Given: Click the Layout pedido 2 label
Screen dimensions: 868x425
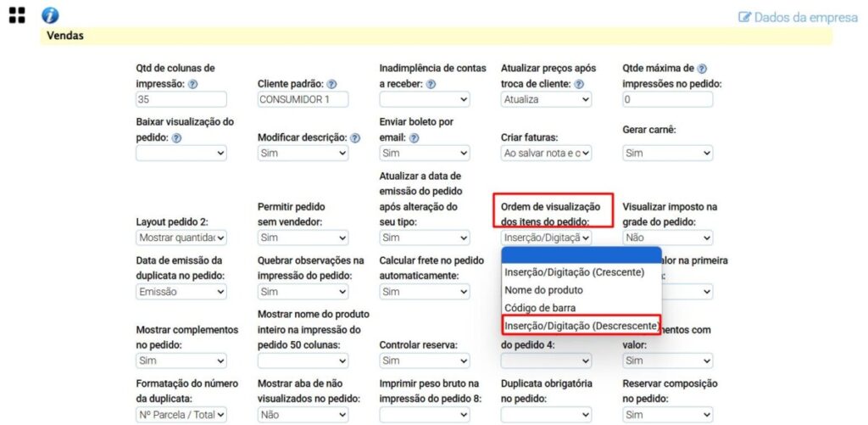Looking at the screenshot, I should [171, 221].
